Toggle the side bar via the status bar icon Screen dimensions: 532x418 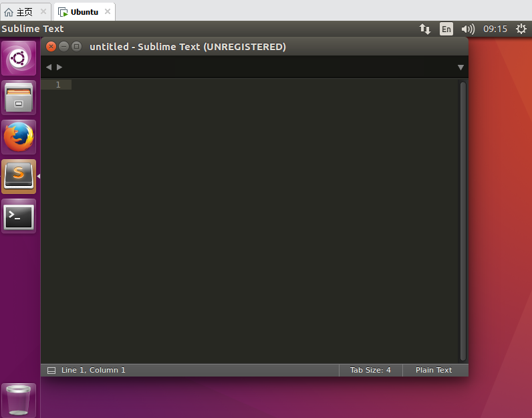(51, 370)
